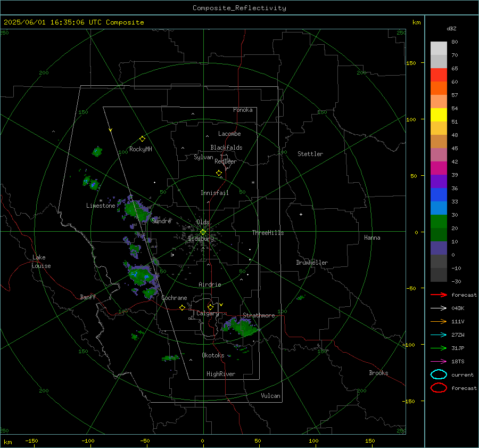This screenshot has width=479, height=448.
Task: Click the RockyMH label
Action: tap(141, 149)
